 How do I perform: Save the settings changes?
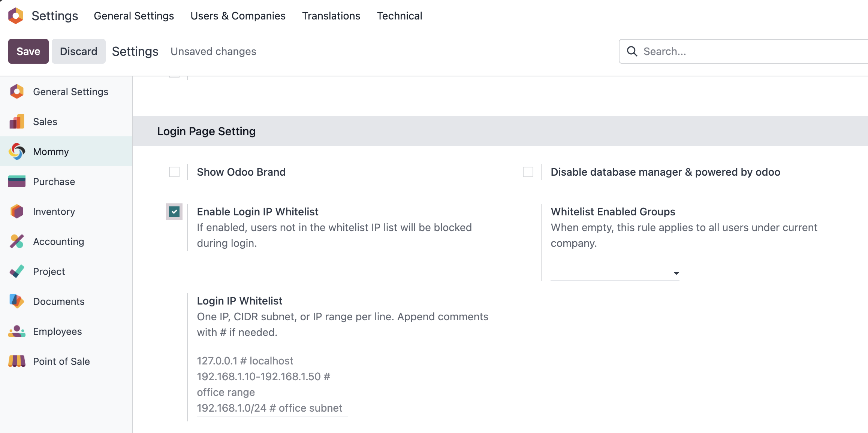tap(28, 51)
